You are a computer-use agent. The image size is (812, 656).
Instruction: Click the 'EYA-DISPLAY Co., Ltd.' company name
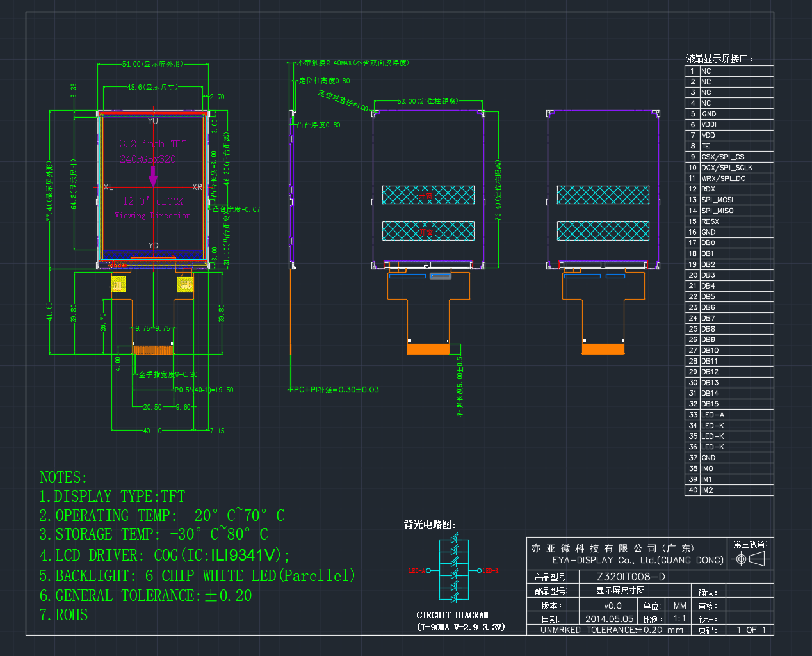pos(638,560)
